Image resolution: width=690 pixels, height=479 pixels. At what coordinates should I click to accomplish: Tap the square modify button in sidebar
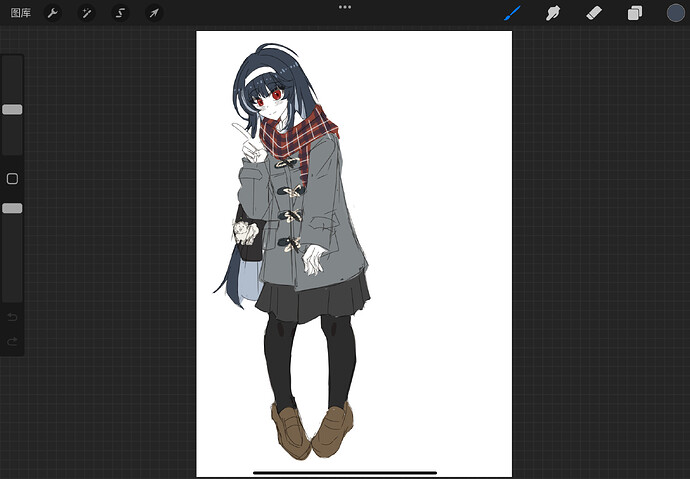tap(12, 179)
